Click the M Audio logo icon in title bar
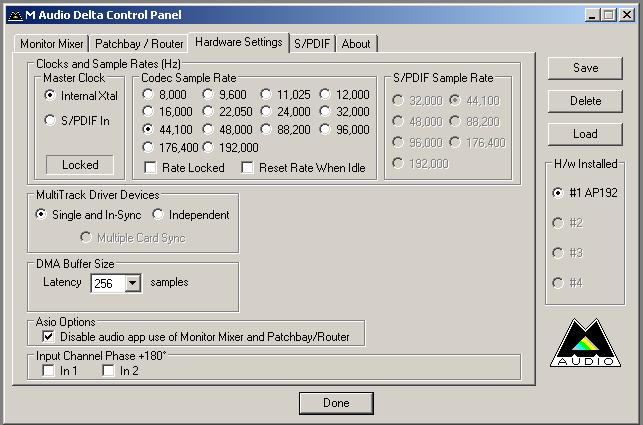Screen dimensions: 643x425 15,16
